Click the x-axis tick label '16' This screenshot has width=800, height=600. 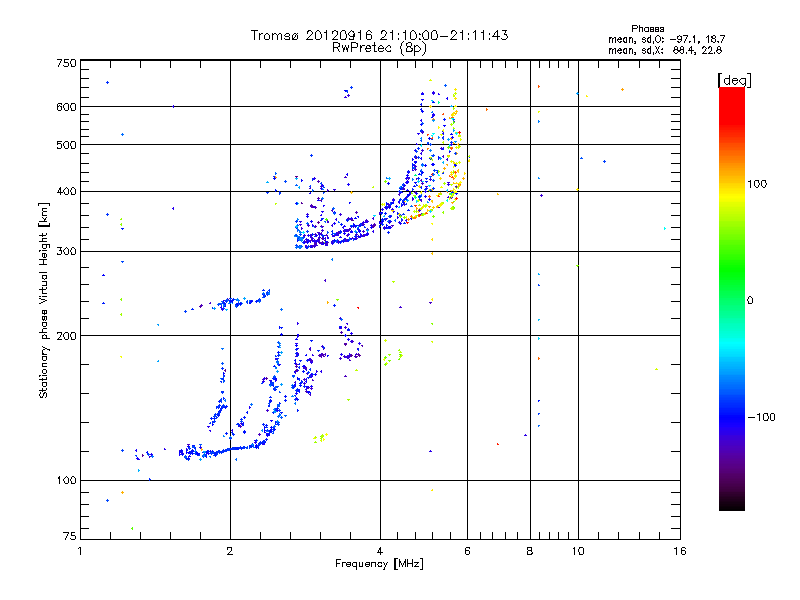tap(680, 551)
